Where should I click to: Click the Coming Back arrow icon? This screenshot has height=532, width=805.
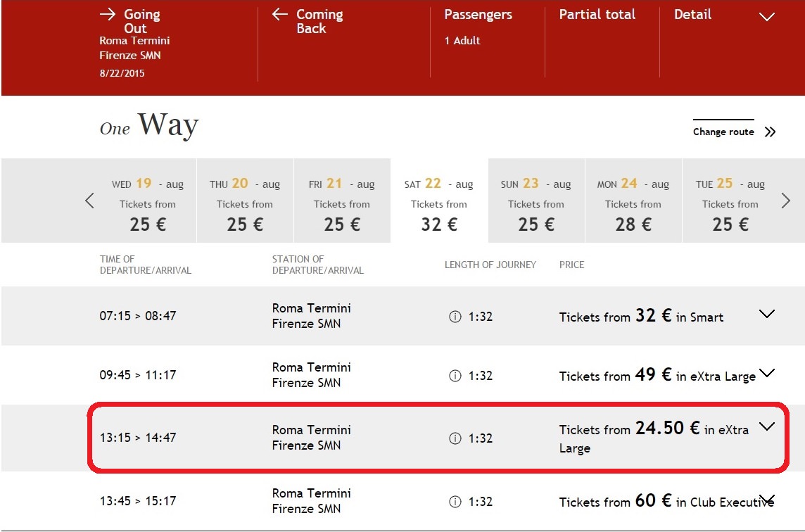(280, 14)
